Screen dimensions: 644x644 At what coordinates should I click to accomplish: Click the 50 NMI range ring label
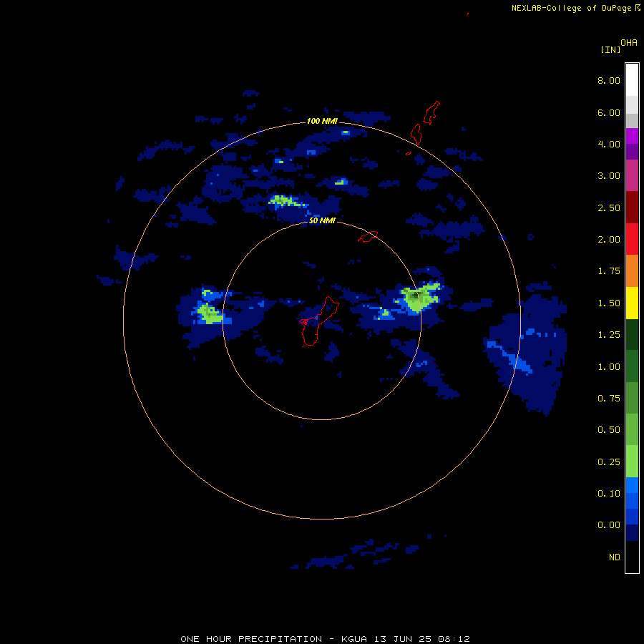pos(322,221)
